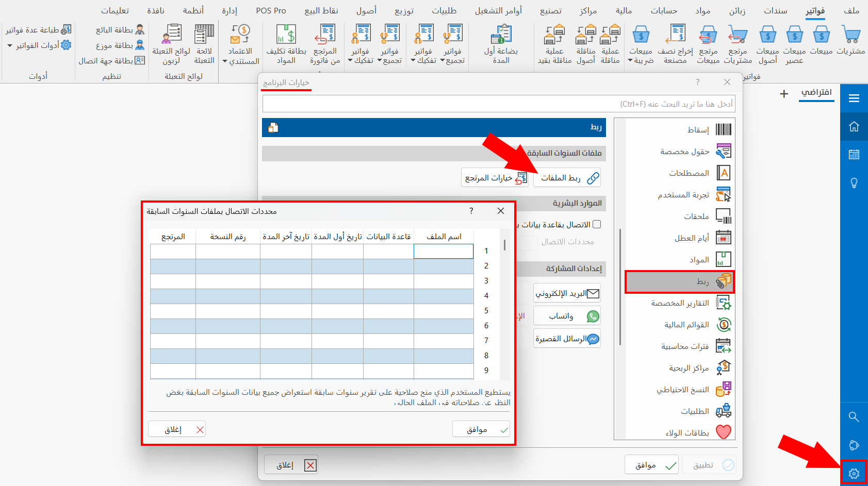Expand the أدوات الفواتير dropdown

pos(9,45)
